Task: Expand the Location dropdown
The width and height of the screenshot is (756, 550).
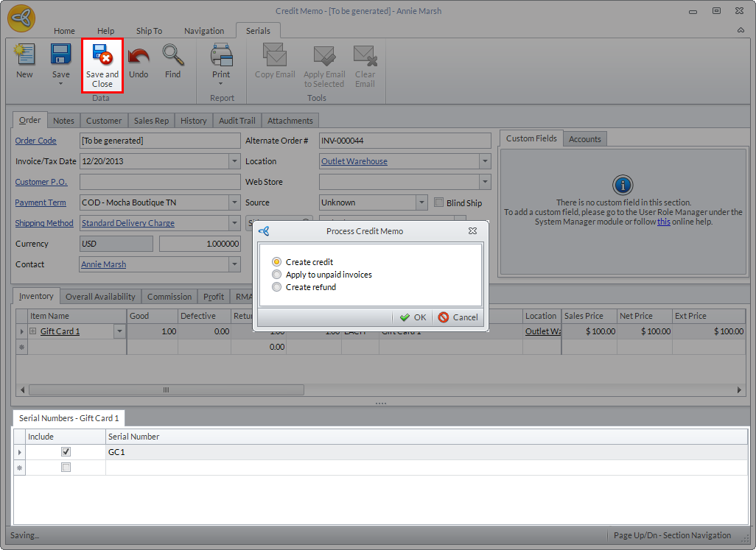Action: point(485,161)
